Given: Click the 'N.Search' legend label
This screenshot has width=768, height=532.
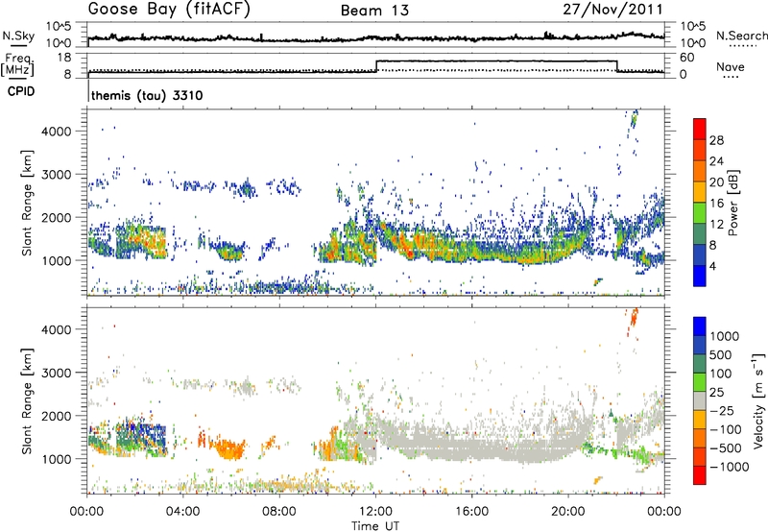Looking at the screenshot, I should tap(741, 36).
